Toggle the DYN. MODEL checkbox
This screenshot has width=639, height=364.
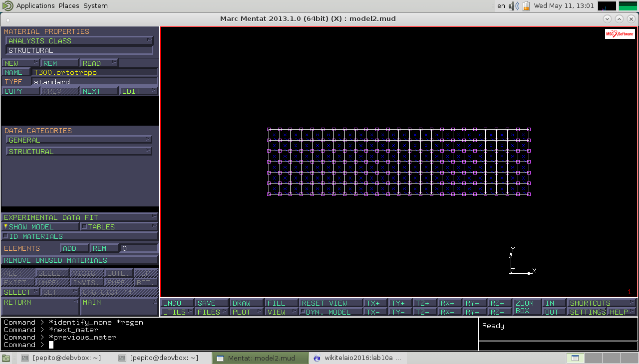[303, 312]
